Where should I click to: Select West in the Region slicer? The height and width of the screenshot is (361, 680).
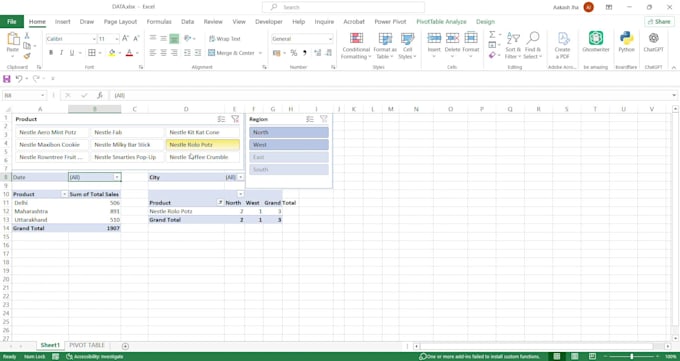point(289,144)
